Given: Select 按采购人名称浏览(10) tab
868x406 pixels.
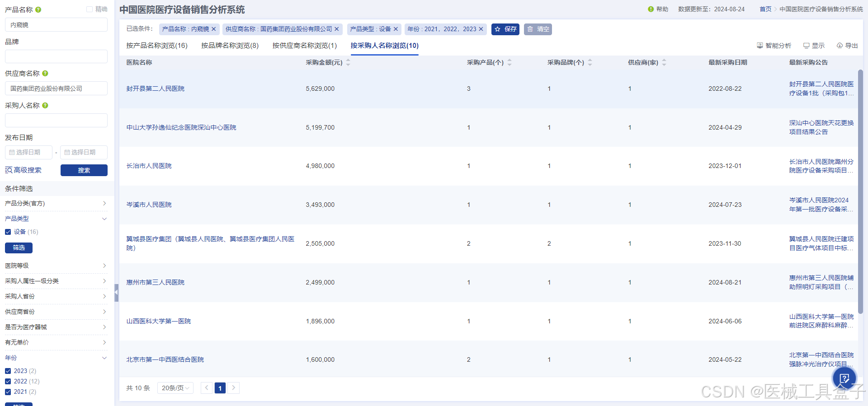Looking at the screenshot, I should click(x=385, y=46).
